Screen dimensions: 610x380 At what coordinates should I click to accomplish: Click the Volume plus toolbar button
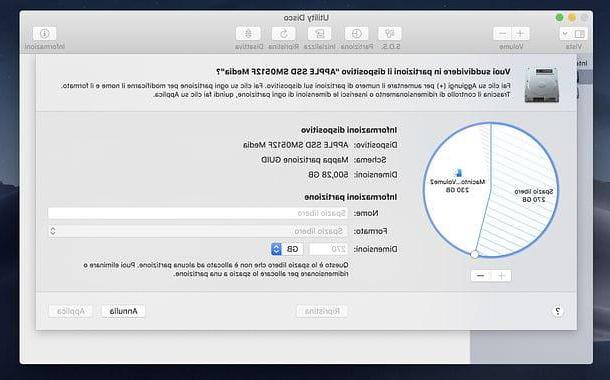click(520, 34)
